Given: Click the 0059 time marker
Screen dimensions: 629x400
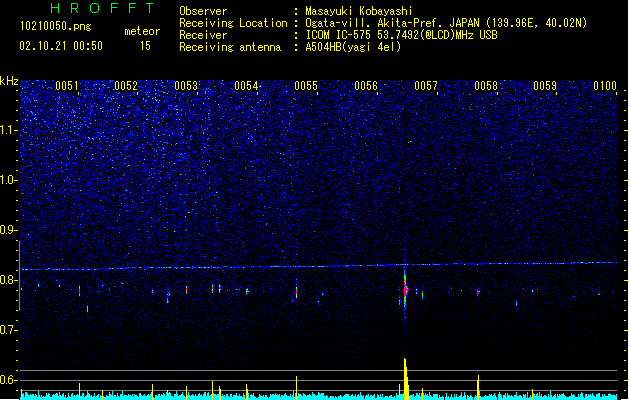Looking at the screenshot, I should (545, 86).
